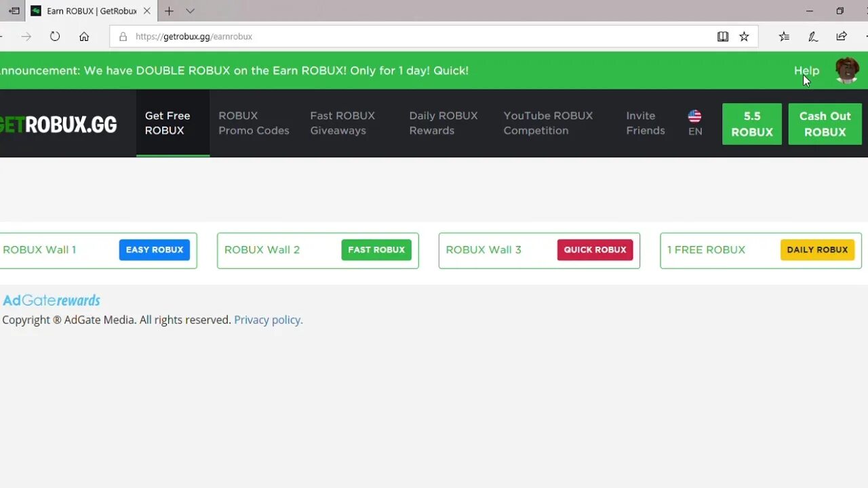Go to browser home page icon
Viewport: 868px width, 488px height.
(84, 37)
